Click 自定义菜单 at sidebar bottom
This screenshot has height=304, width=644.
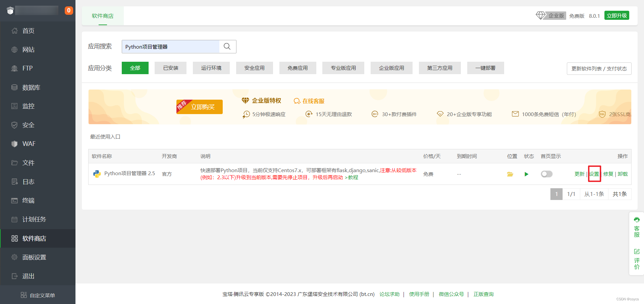(38, 295)
